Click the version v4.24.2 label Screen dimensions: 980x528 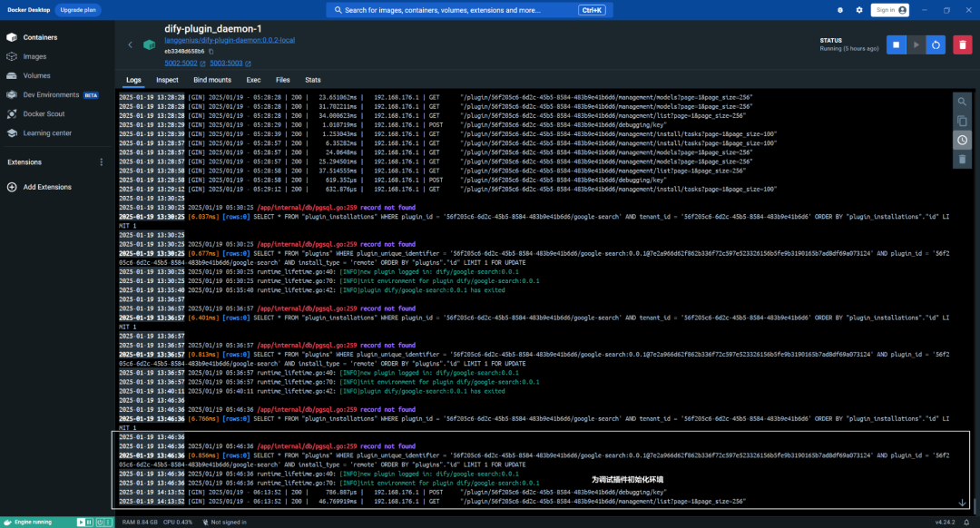coord(945,523)
